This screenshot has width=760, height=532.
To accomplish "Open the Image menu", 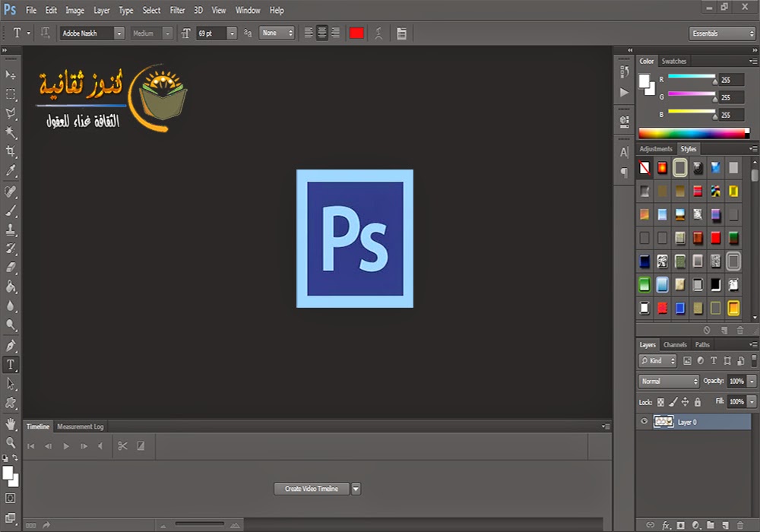I will (x=75, y=10).
